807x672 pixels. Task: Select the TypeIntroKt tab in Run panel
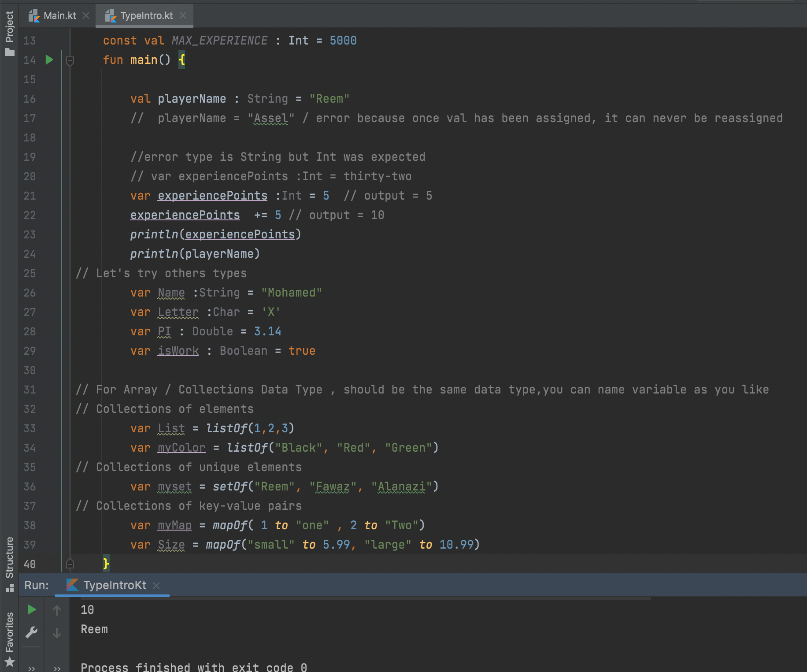click(115, 585)
